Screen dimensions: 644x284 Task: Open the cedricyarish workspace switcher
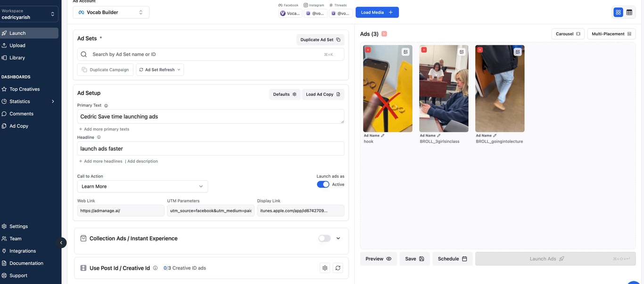click(x=29, y=14)
